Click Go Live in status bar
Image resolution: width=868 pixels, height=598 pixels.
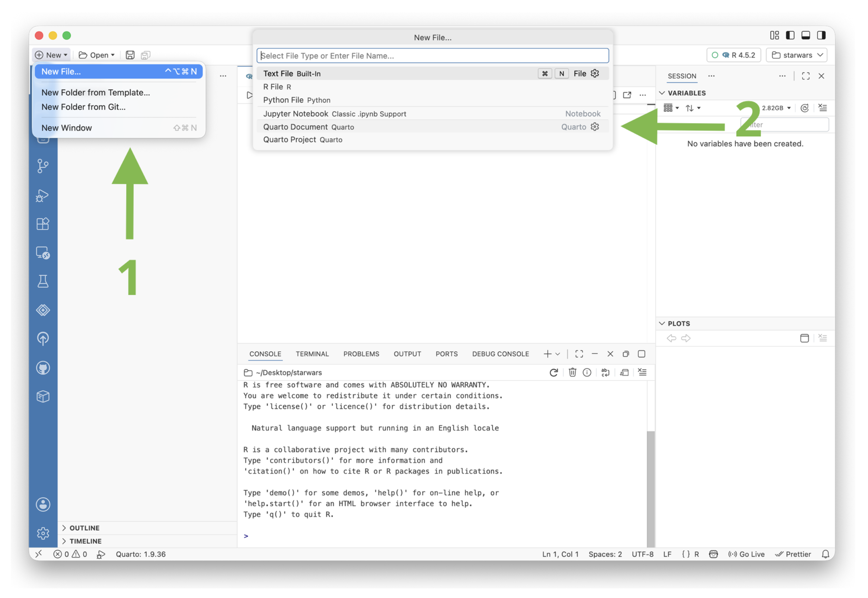coord(746,554)
